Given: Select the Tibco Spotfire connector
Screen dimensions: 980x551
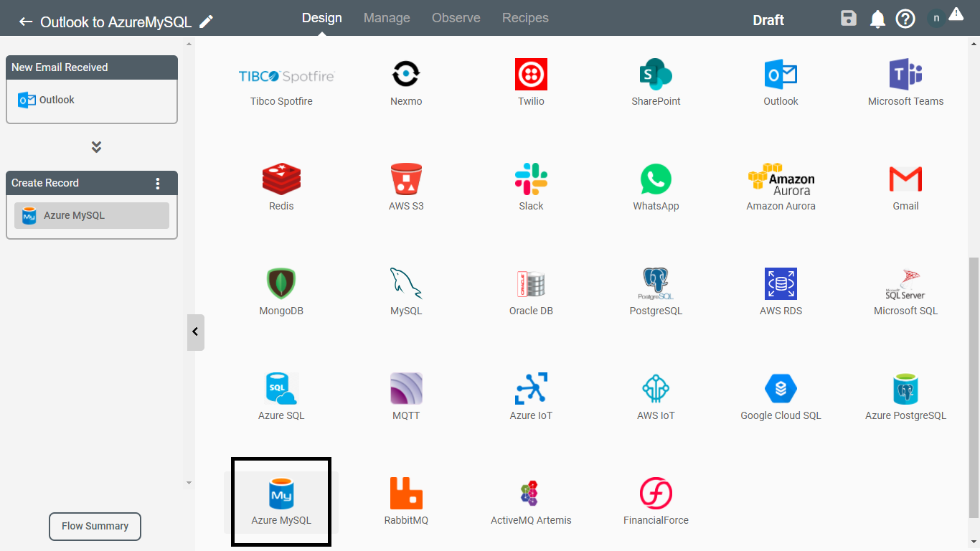Looking at the screenshot, I should [281, 83].
